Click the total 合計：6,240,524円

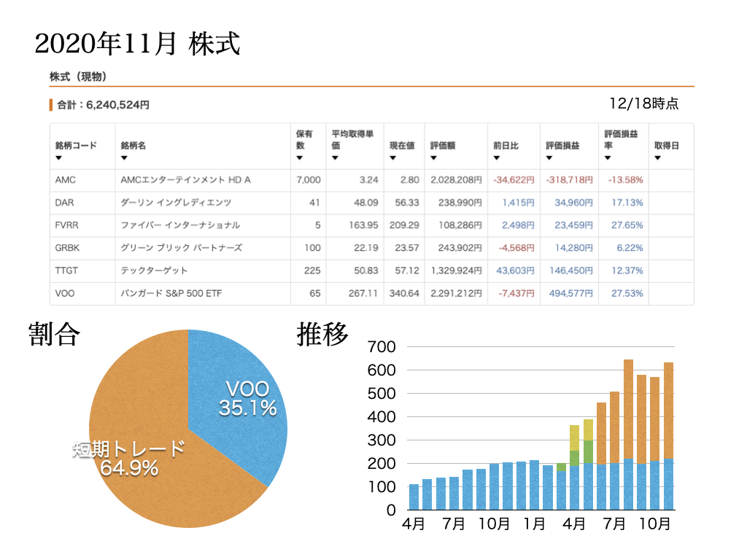pyautogui.click(x=104, y=105)
